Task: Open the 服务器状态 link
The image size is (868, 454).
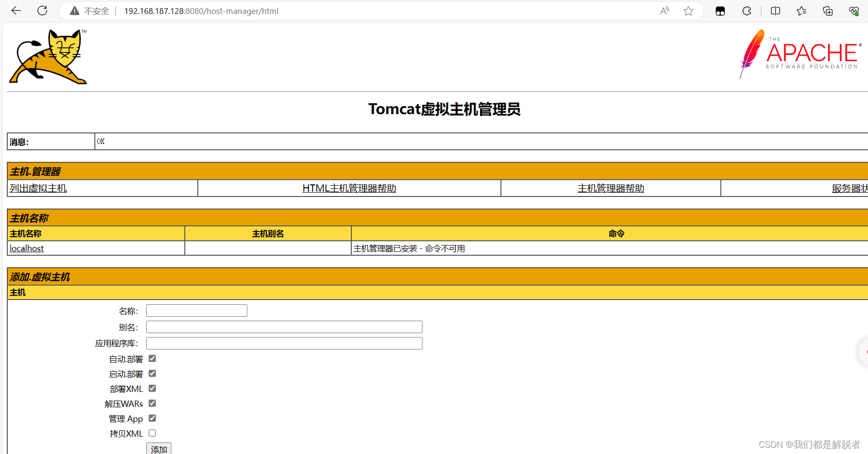Action: point(849,188)
